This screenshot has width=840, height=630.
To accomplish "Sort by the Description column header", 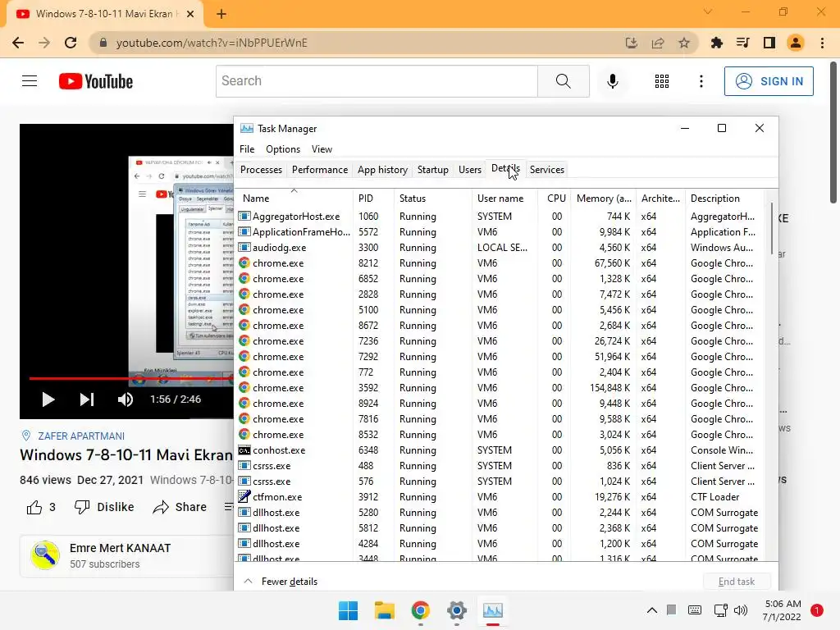I will [725, 199].
